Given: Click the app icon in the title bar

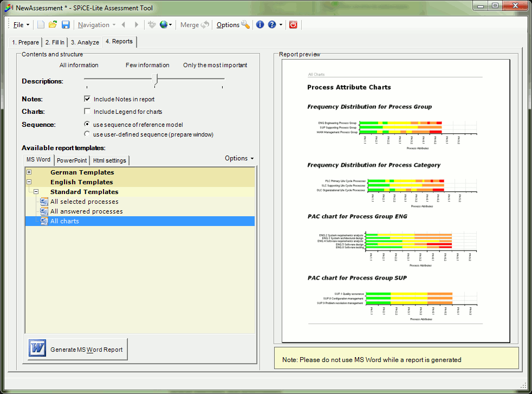Looking at the screenshot, I should point(9,8).
